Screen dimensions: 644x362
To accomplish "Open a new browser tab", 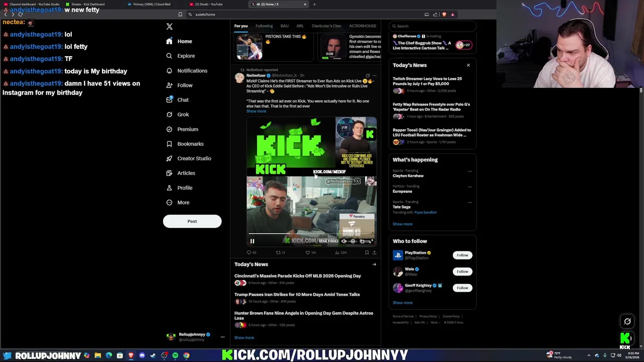I will tap(314, 5).
